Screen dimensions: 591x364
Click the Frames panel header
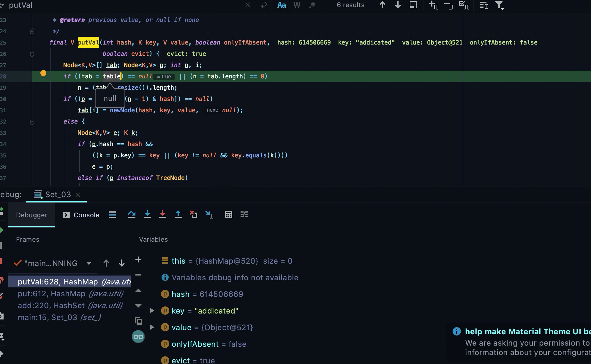click(x=28, y=239)
